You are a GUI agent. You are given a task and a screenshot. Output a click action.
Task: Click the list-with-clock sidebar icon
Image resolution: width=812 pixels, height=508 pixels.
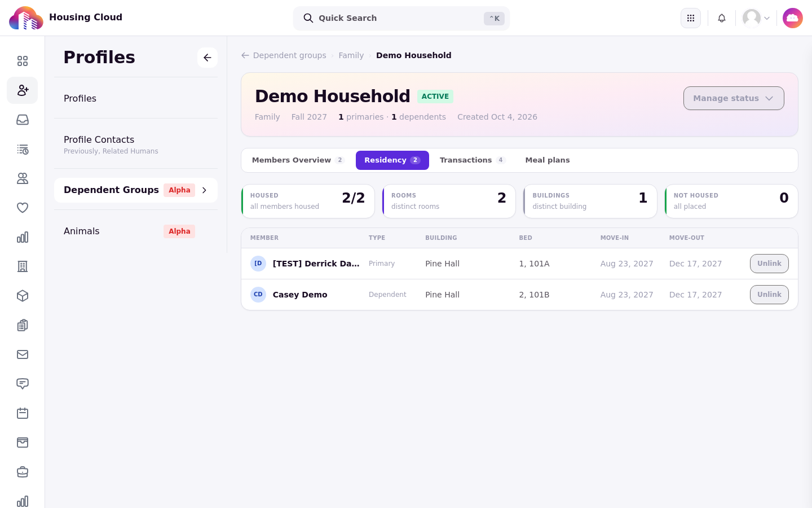23,149
